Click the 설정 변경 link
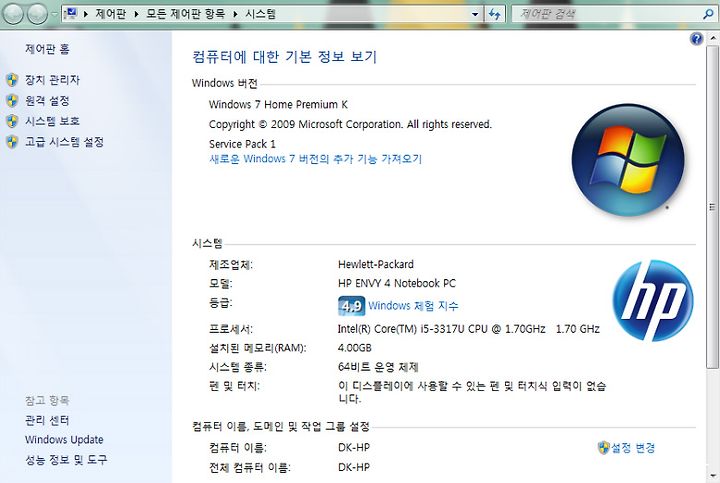Viewport: 720px width, 483px height. pyautogui.click(x=633, y=448)
